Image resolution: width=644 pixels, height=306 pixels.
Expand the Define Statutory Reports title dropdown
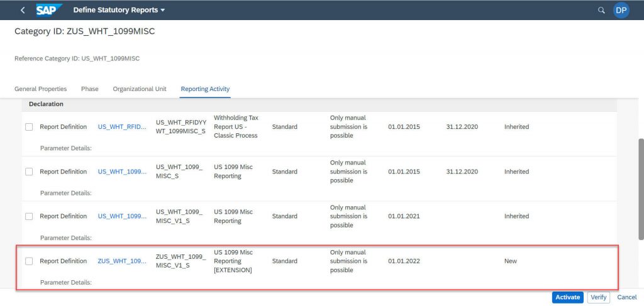(119, 10)
